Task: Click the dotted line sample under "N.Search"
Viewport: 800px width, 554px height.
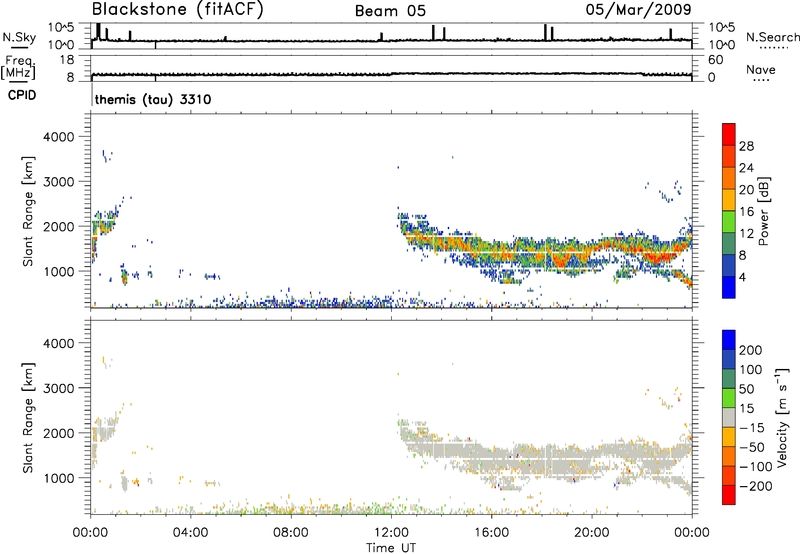Action: click(773, 47)
